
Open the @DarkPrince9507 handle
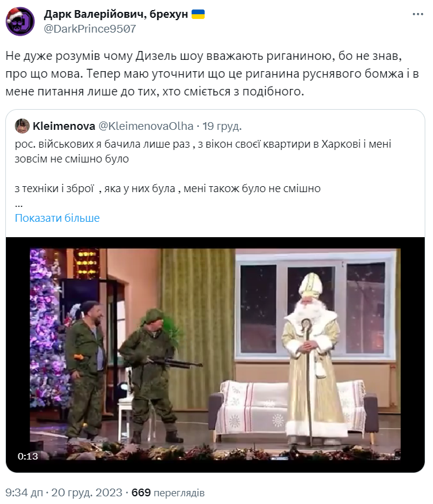click(x=90, y=29)
